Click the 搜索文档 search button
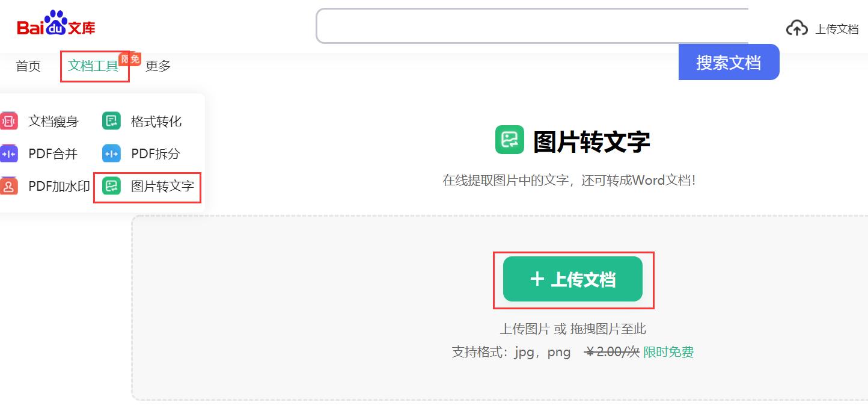The image size is (868, 411). pos(729,62)
